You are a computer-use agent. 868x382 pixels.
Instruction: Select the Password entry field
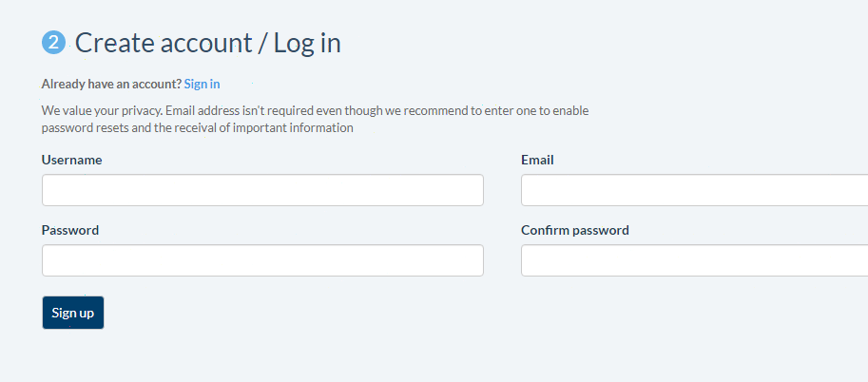262,260
